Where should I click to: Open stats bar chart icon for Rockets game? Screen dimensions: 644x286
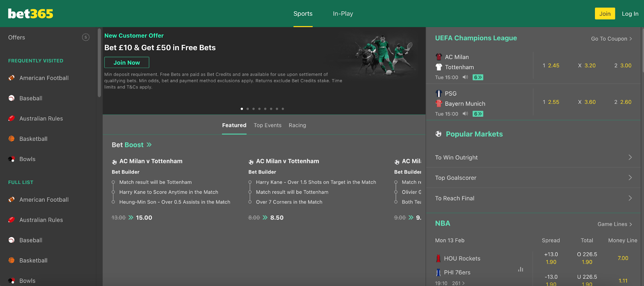point(520,269)
